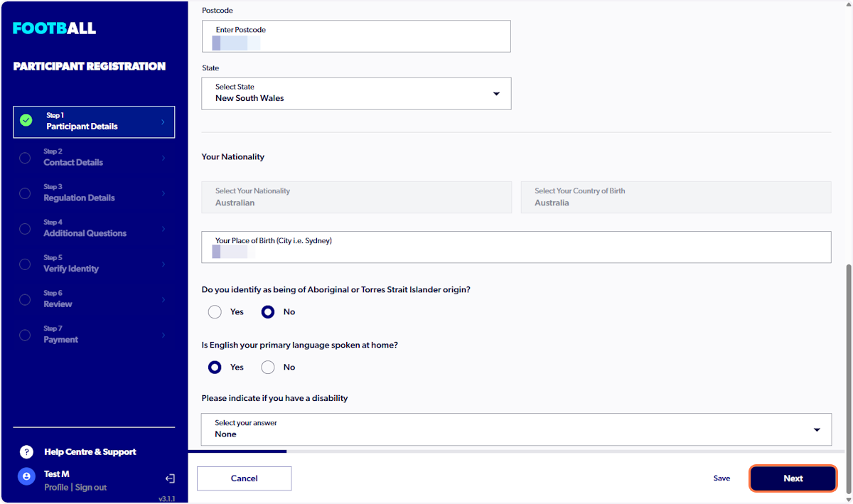Click the profile avatar icon beside Test M
853x504 pixels.
[x=26, y=476]
